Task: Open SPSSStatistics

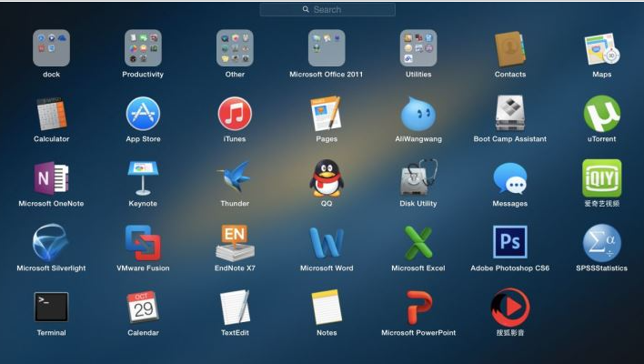Action: pyautogui.click(x=602, y=243)
